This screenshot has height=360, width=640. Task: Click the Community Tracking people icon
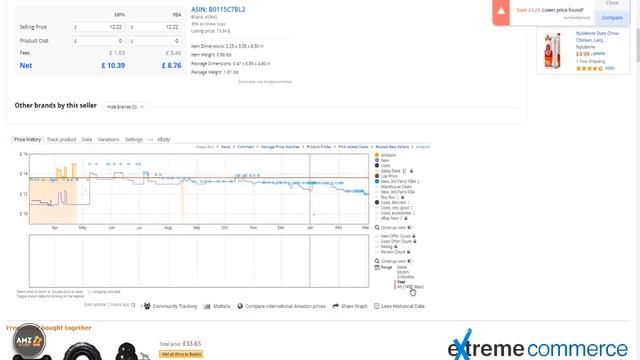[x=147, y=306]
